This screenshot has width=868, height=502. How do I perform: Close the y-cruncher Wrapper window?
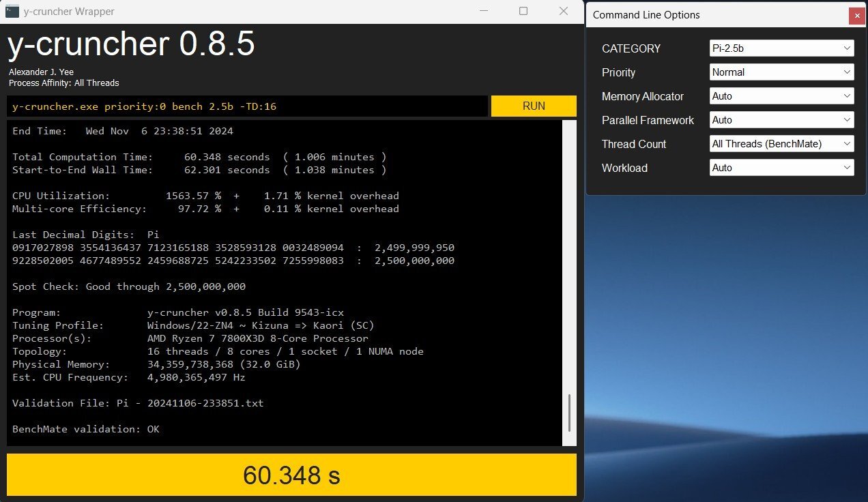pos(564,11)
